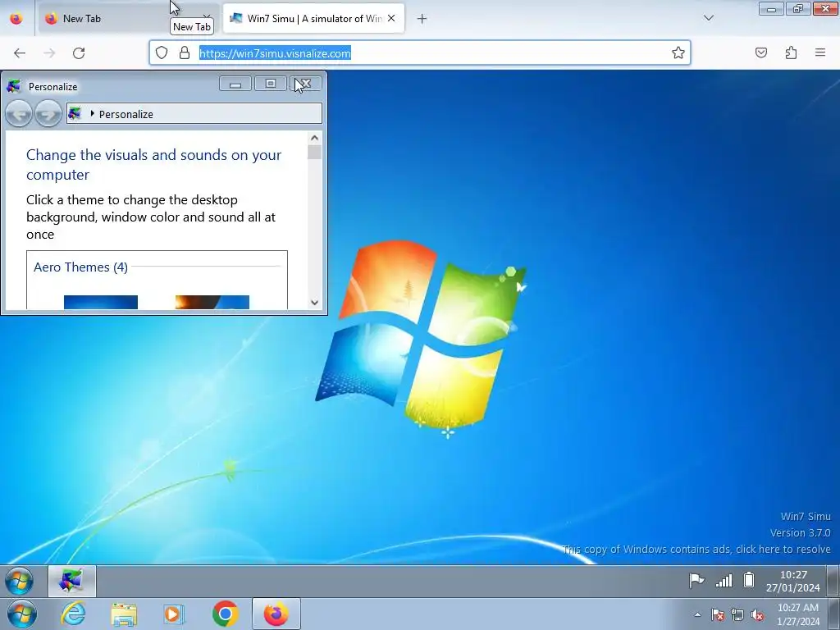Click the Aero Themes (4) heading
This screenshot has height=630, width=840.
point(81,267)
